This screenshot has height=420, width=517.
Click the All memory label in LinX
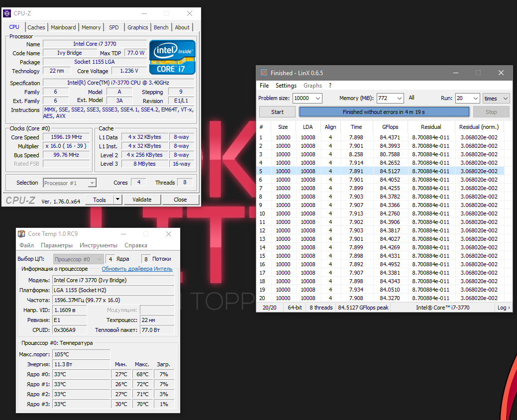(412, 98)
